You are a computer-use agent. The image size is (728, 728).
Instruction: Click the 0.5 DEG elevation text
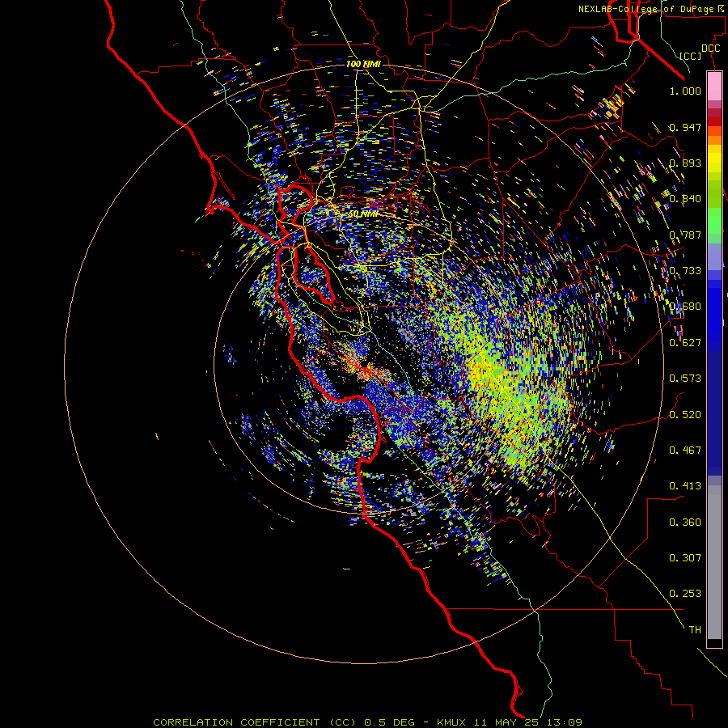click(389, 722)
